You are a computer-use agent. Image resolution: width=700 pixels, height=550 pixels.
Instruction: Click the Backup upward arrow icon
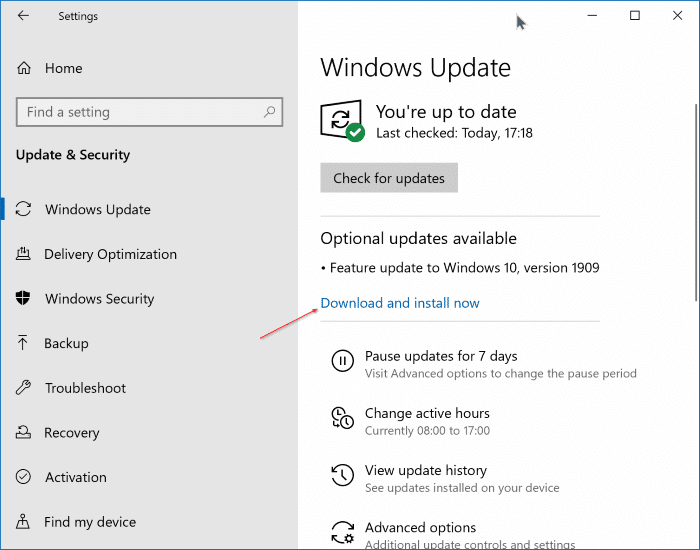pyautogui.click(x=23, y=343)
